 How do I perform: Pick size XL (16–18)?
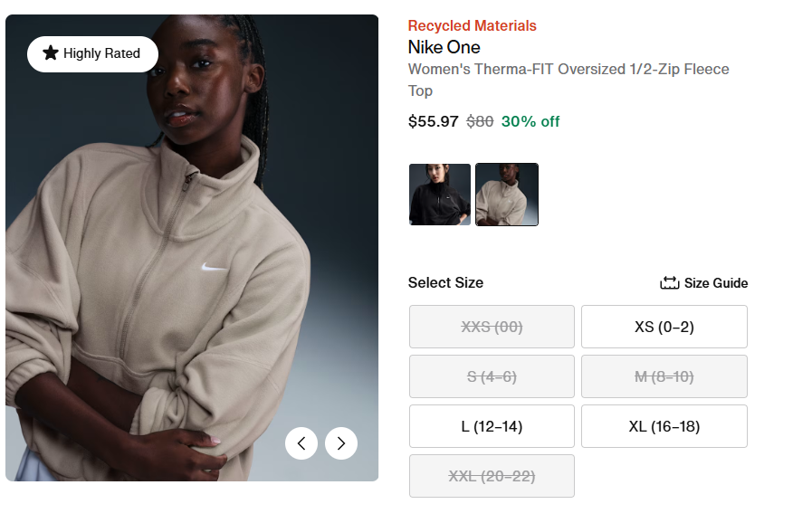(x=664, y=426)
